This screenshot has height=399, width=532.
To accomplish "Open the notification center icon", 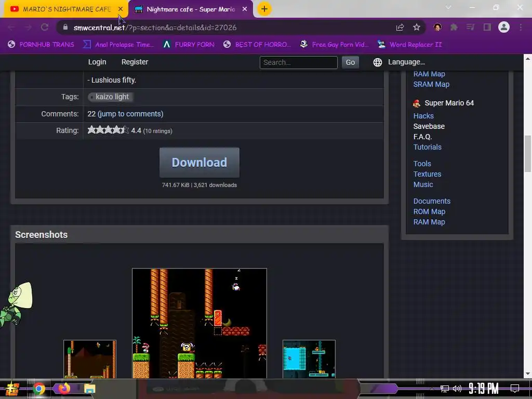I will (x=515, y=389).
